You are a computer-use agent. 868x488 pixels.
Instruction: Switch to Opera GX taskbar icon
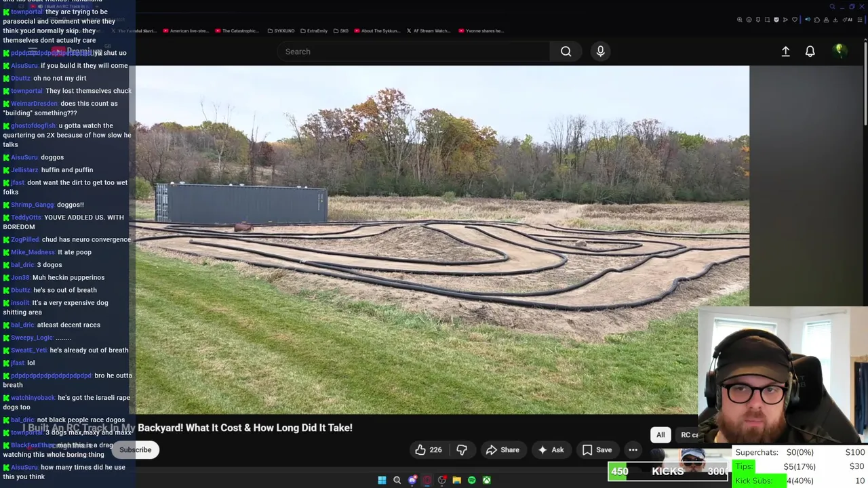427,480
